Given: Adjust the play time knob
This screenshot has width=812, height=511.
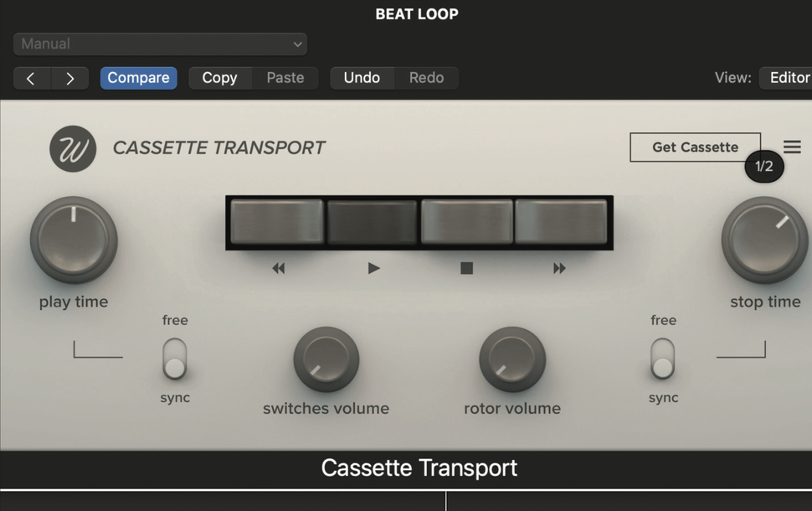Looking at the screenshot, I should [74, 239].
